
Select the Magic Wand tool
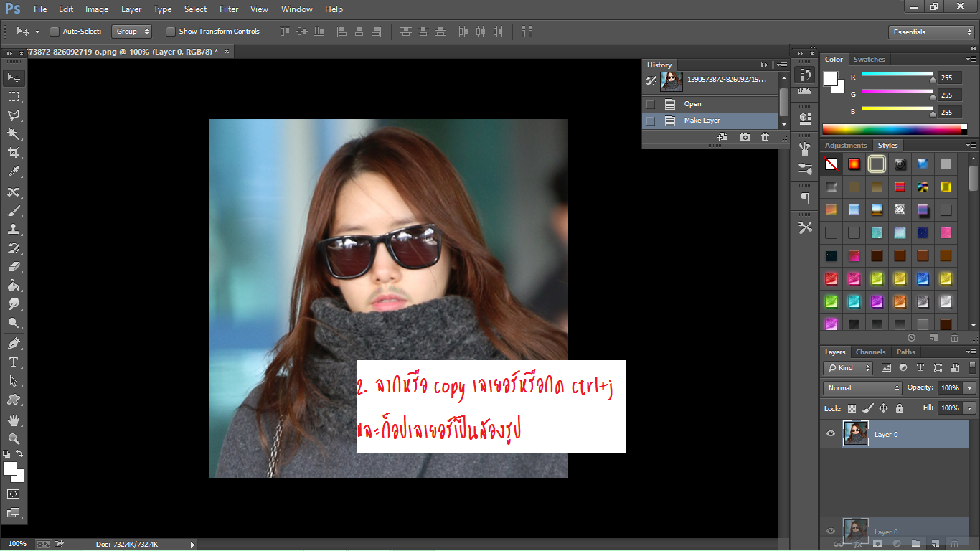pos(14,134)
